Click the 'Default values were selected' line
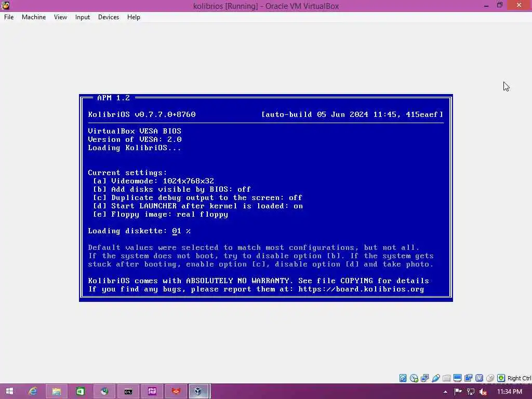Image resolution: width=532 pixels, height=399 pixels. (254, 248)
